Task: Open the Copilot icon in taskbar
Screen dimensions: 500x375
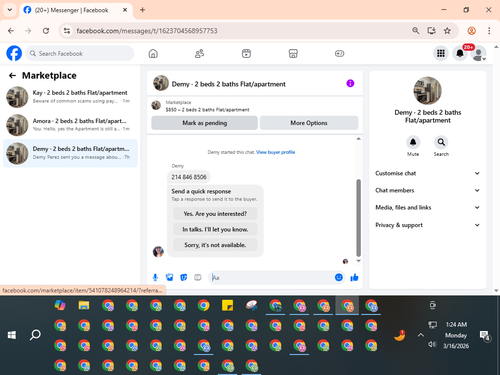Action: click(60, 305)
